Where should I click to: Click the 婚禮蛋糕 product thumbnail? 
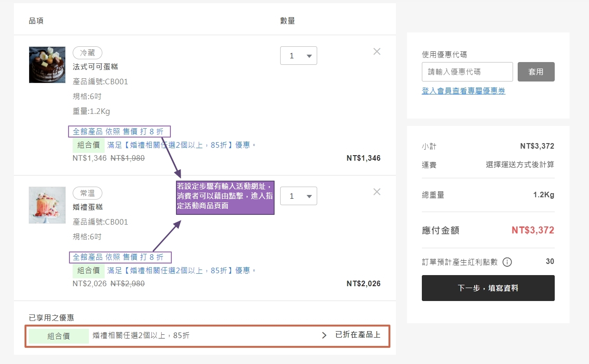[x=47, y=205]
